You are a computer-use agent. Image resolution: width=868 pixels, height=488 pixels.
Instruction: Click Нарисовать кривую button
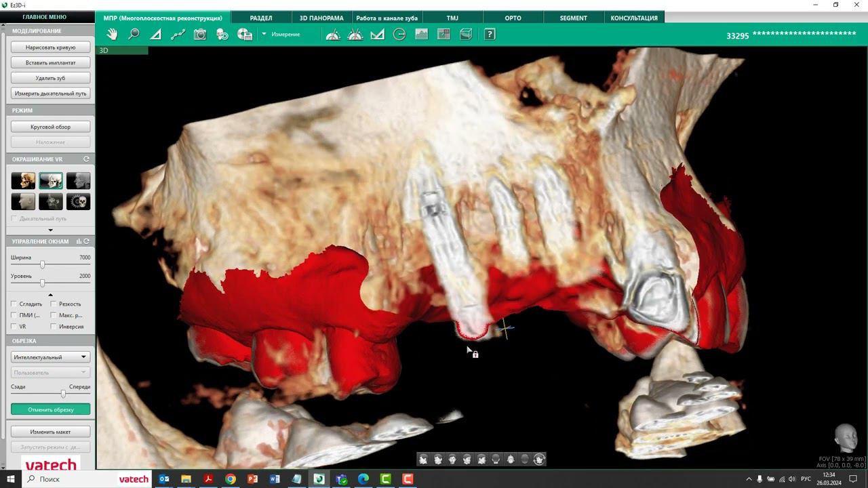pyautogui.click(x=50, y=47)
